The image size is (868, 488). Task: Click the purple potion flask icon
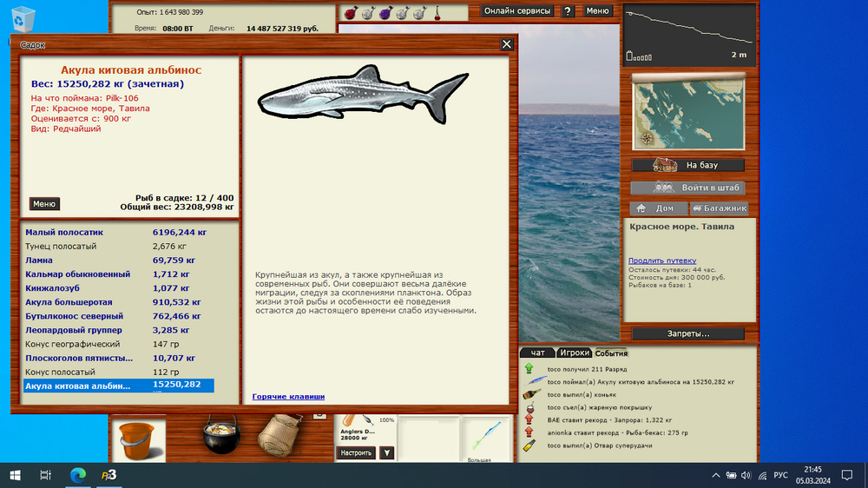(386, 12)
